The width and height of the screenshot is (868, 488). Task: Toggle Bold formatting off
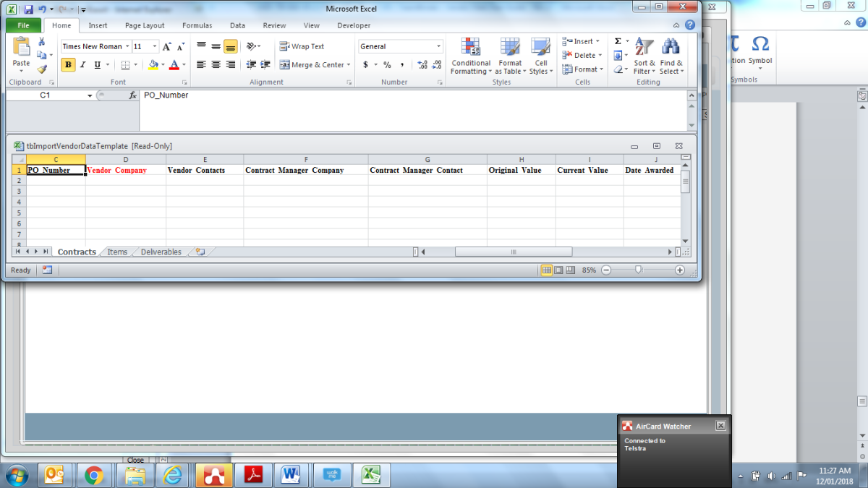(68, 65)
